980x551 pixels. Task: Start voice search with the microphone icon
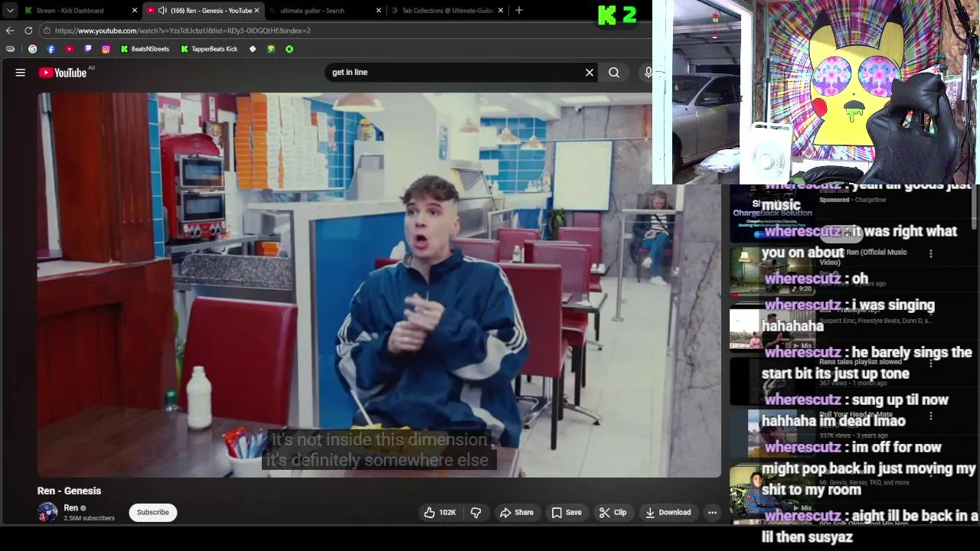click(x=648, y=73)
